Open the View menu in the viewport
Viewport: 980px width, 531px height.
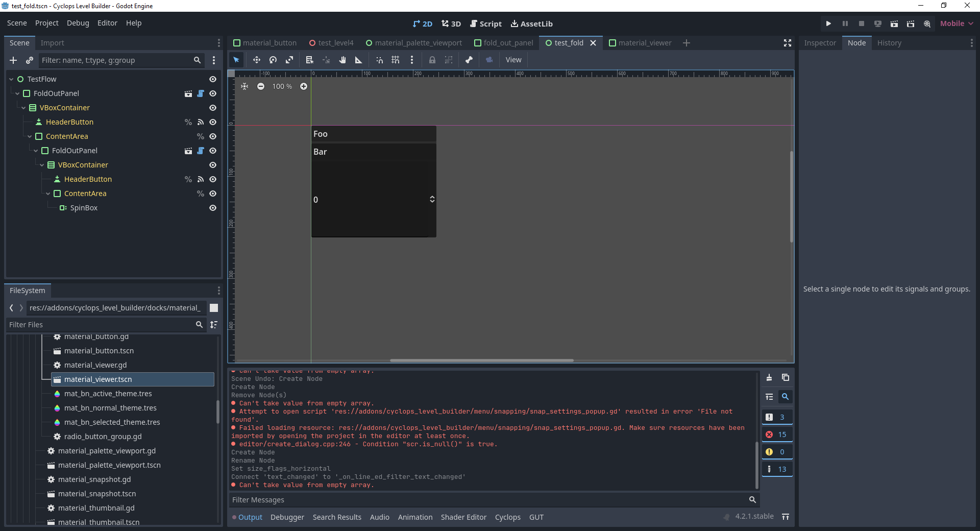(x=513, y=60)
